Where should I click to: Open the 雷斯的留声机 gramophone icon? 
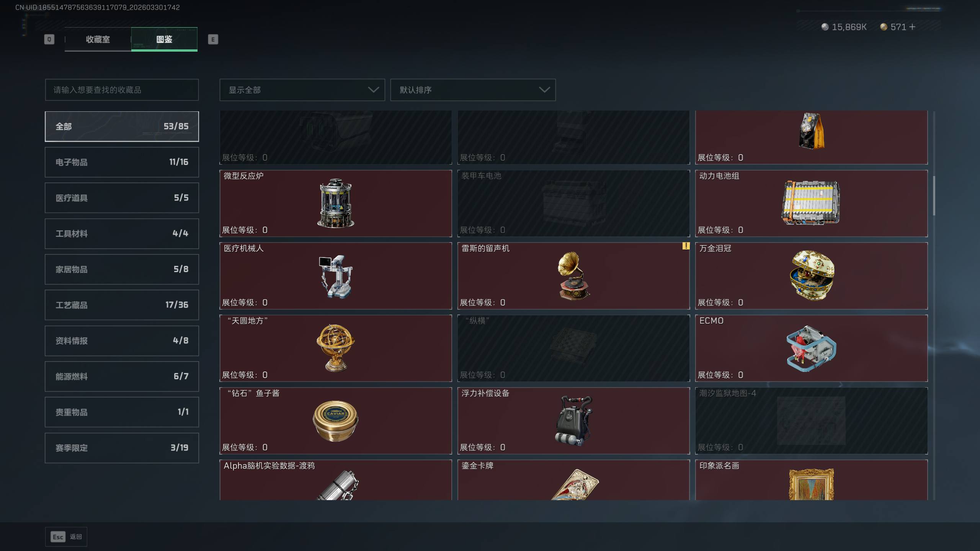pos(573,275)
